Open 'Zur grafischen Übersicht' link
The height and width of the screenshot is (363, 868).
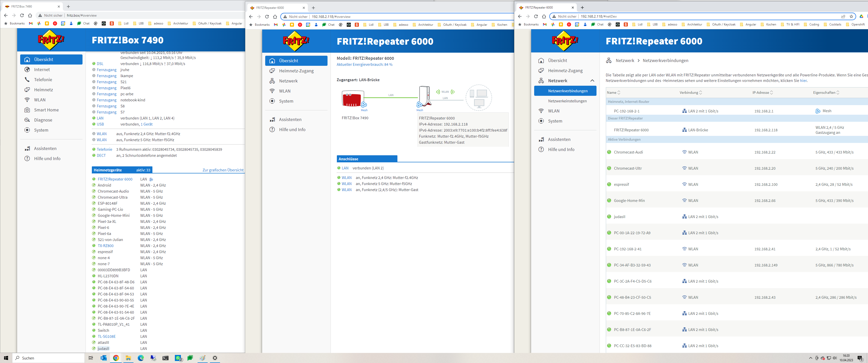[x=223, y=170]
